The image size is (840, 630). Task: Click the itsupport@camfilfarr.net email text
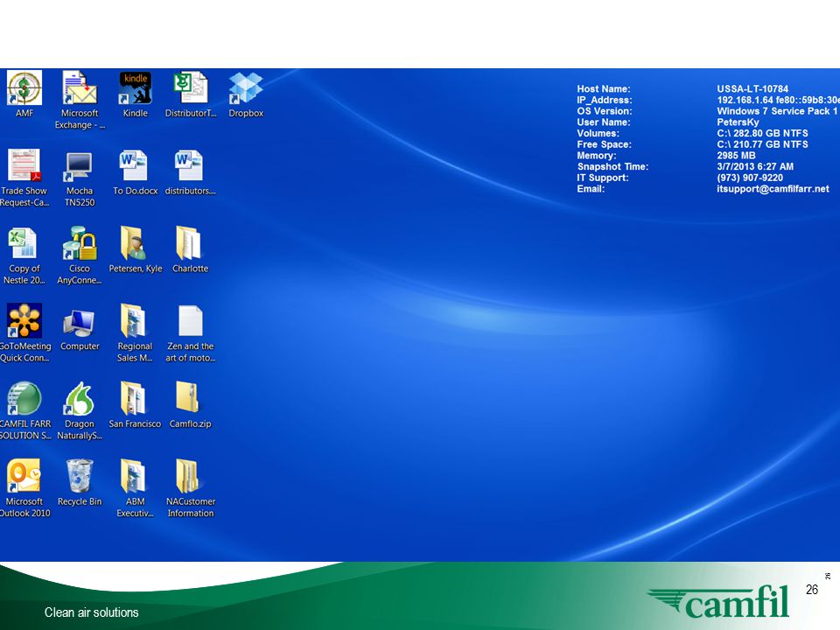773,189
